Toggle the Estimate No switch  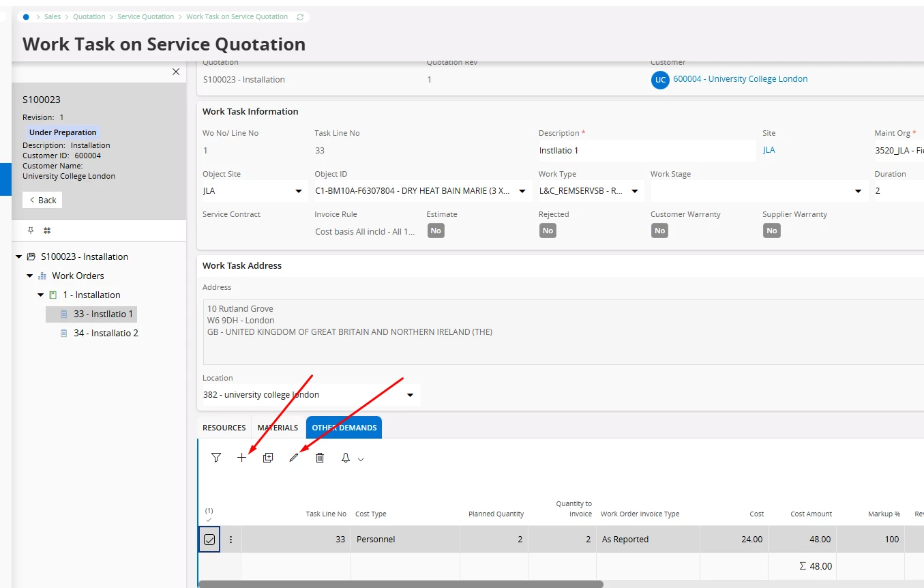(x=436, y=231)
